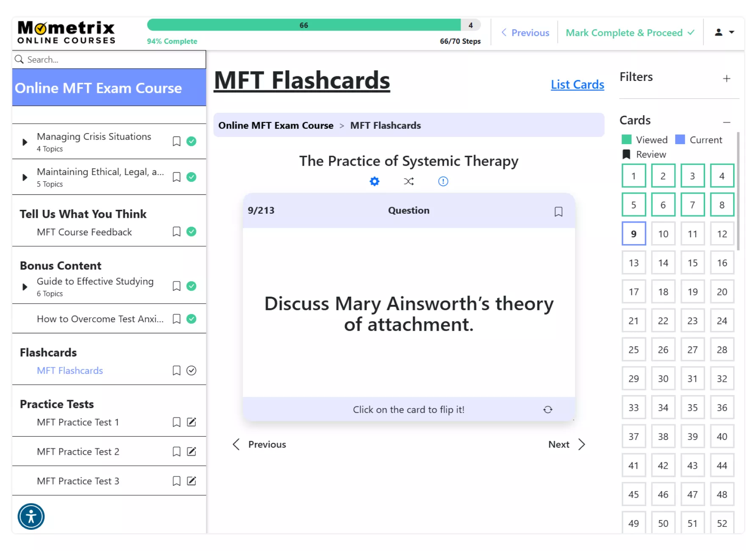Select Online MFT Exam Course breadcrumb
The image size is (756, 551).
(x=276, y=125)
